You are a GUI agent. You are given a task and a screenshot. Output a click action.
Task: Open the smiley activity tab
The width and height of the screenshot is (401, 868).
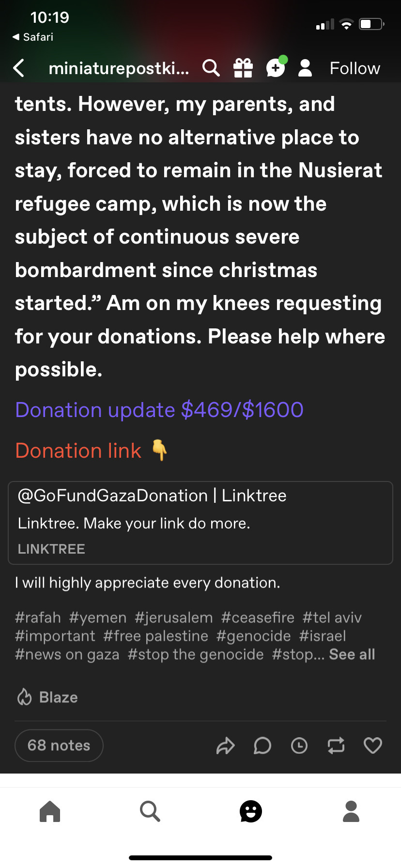coord(251,811)
